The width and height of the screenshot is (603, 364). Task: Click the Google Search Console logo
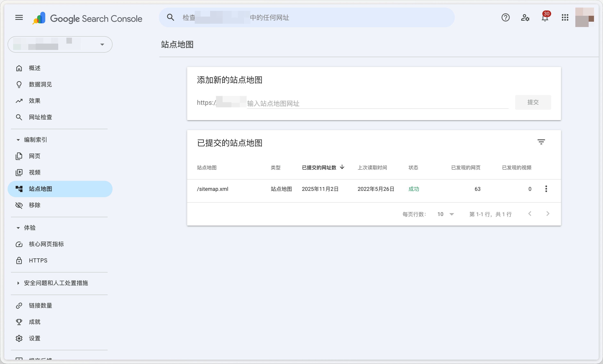[87, 18]
